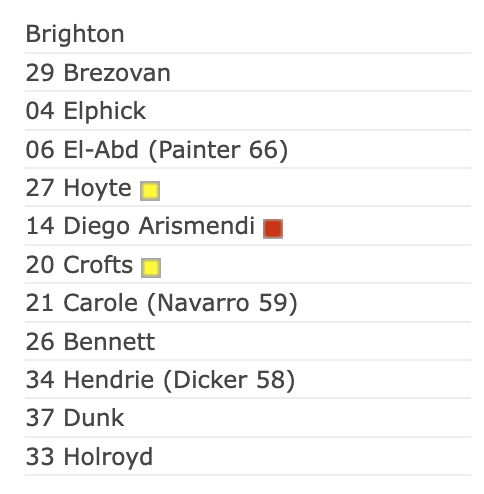
Task: Click the name Diego Arismendi
Action: [159, 227]
